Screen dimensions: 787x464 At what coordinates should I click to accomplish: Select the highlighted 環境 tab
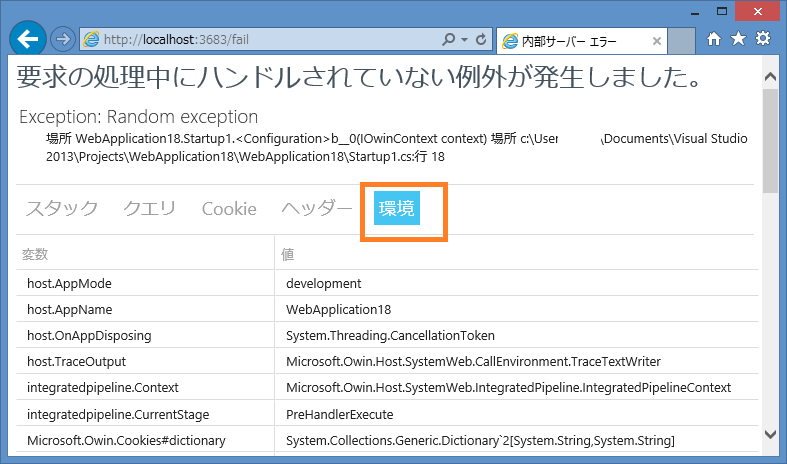tap(397, 208)
